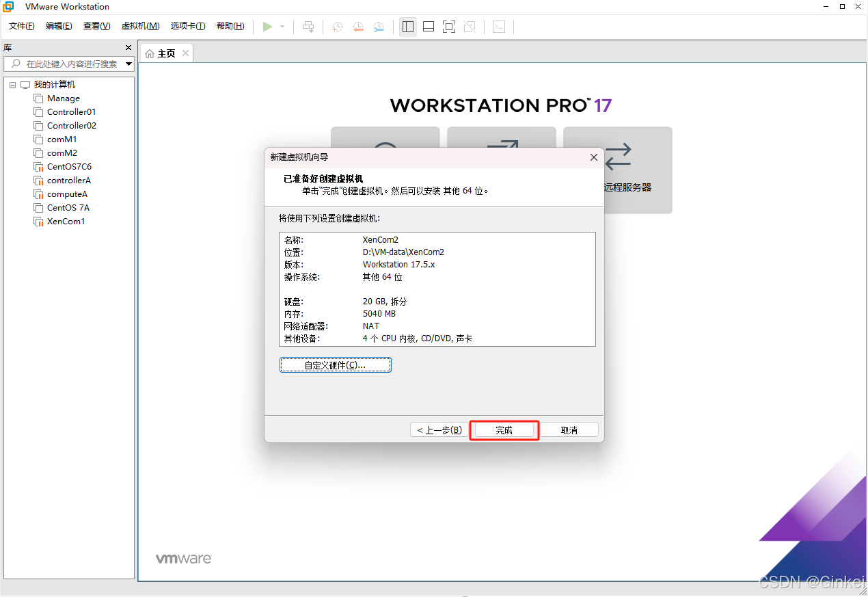Select controllerA virtual machine
Screen dimensions: 868x597
click(69, 181)
